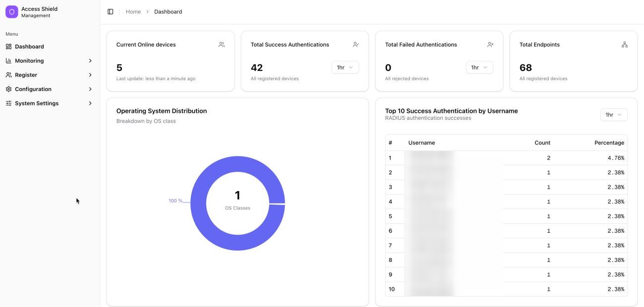Click the Monitoring bar chart icon
The height and width of the screenshot is (307, 644).
click(x=8, y=61)
